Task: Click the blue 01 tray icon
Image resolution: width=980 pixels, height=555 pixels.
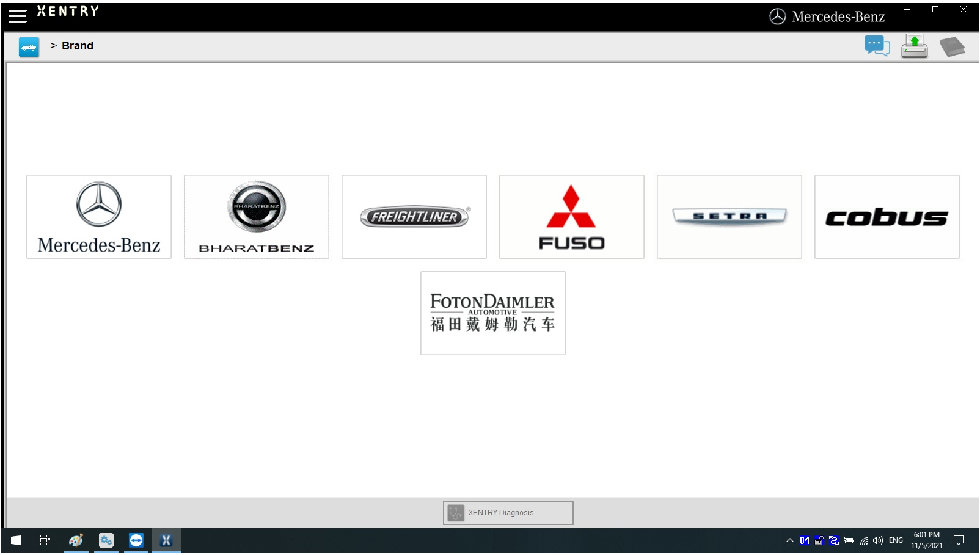Action: click(805, 540)
